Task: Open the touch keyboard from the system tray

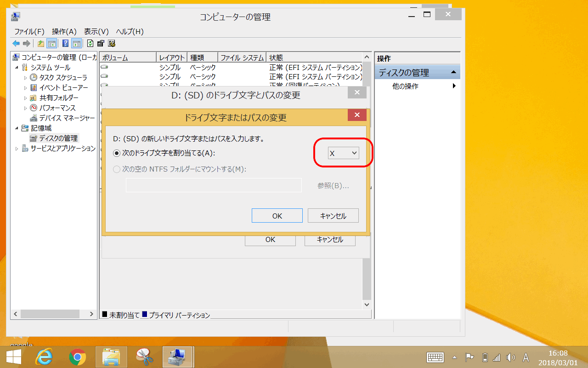Action: tap(435, 357)
